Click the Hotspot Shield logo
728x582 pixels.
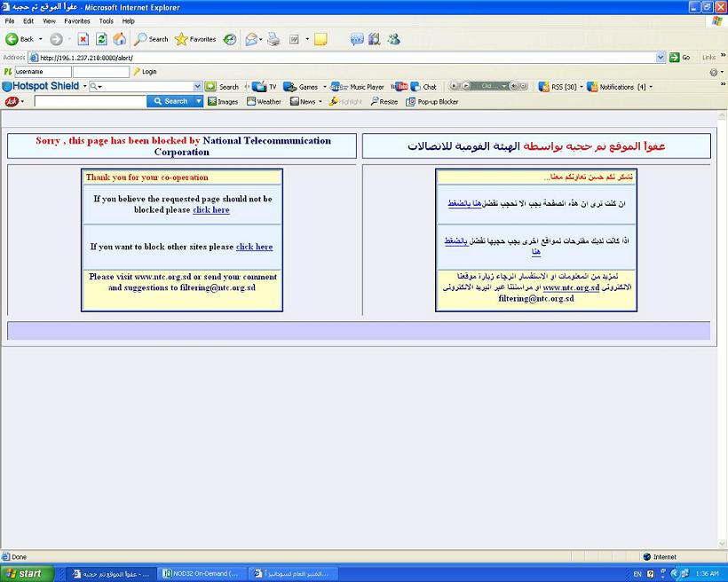(x=41, y=86)
